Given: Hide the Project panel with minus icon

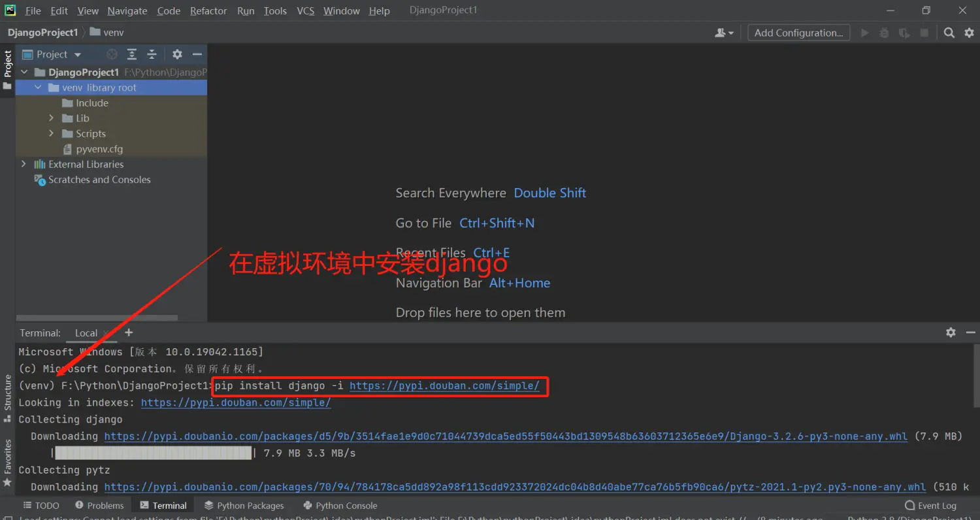Looking at the screenshot, I should tap(197, 54).
